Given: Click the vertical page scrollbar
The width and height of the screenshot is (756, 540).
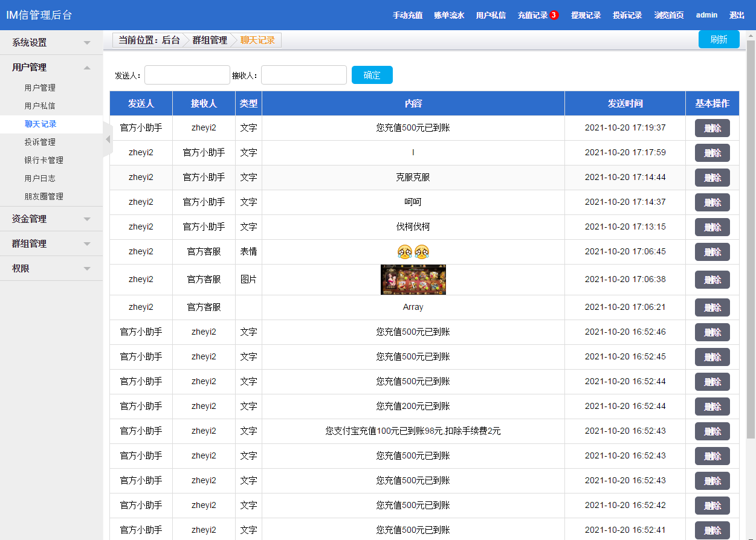Looking at the screenshot, I should (751, 242).
